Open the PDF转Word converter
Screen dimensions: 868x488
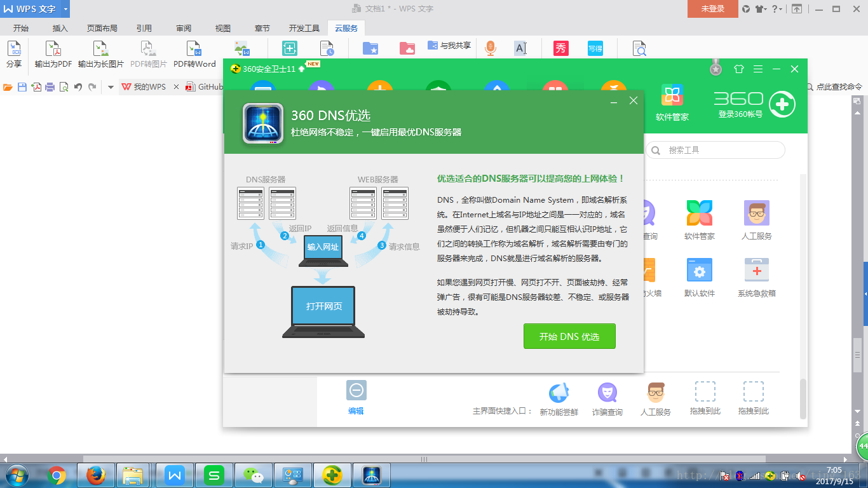click(194, 54)
